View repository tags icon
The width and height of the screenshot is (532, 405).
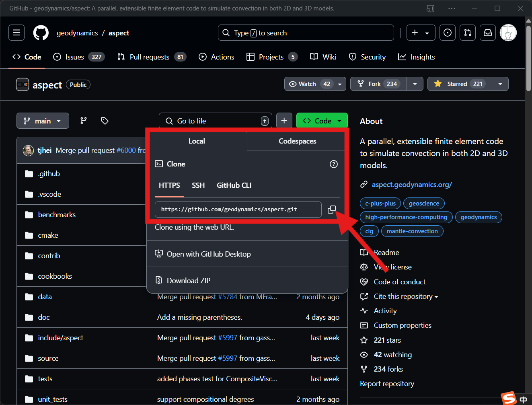tap(105, 121)
